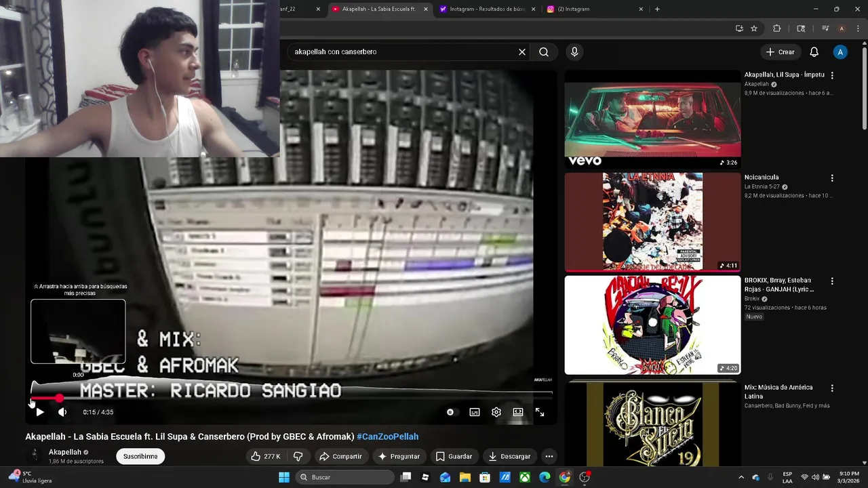Image resolution: width=868 pixels, height=488 pixels.
Task: Bookmark this page with the star
Action: click(x=754, y=28)
